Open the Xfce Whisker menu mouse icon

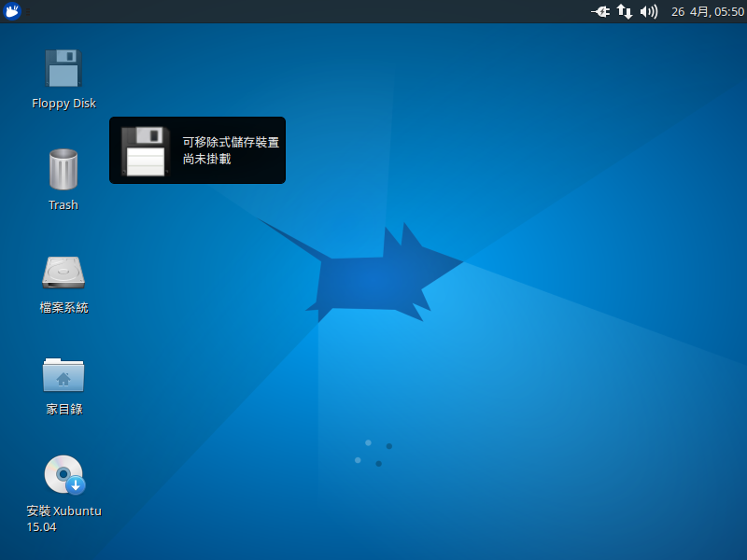coord(11,11)
